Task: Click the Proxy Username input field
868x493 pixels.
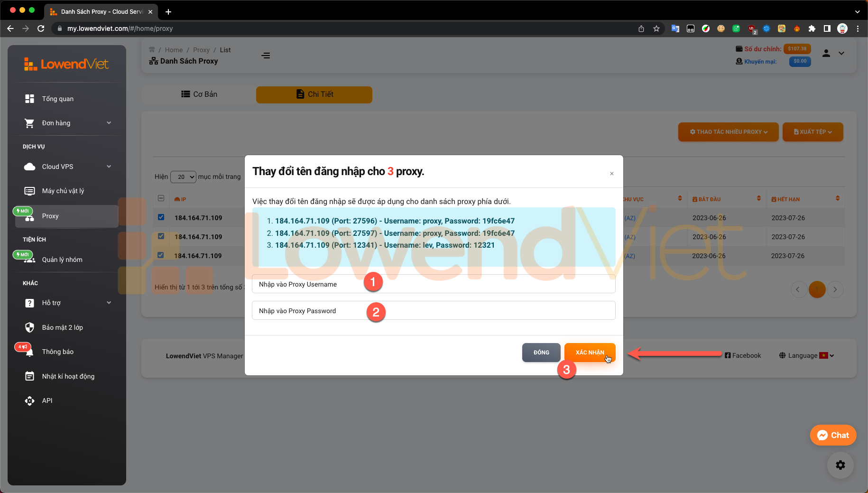Action: [433, 284]
